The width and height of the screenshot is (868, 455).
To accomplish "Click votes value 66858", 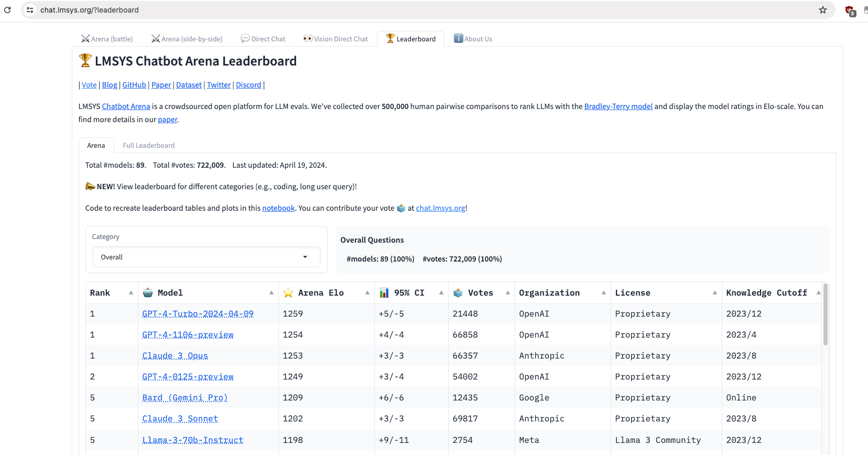I will click(x=465, y=334).
